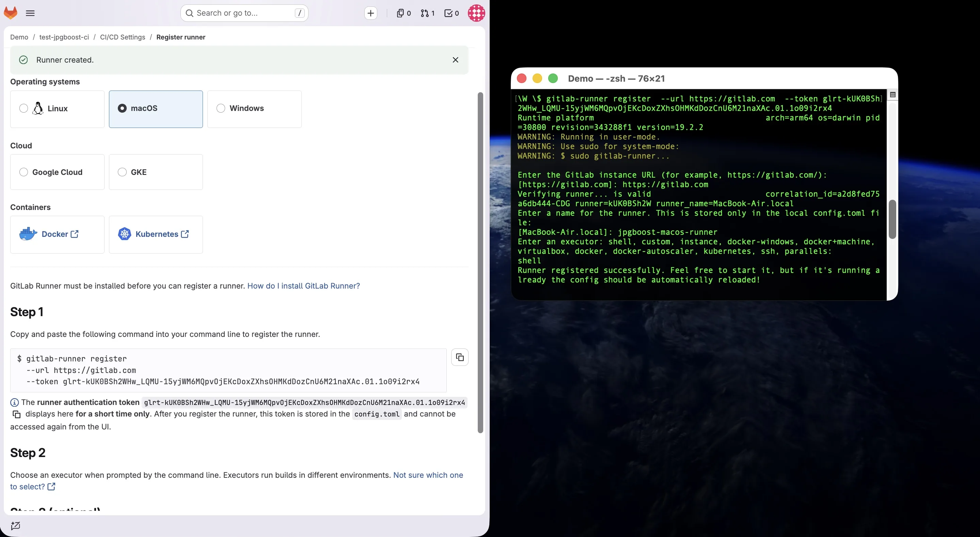The height and width of the screenshot is (537, 980).
Task: Click the search magnifier icon
Action: 189,13
